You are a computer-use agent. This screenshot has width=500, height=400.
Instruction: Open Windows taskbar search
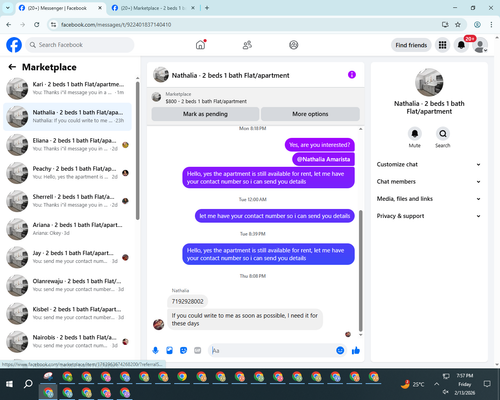tap(28, 384)
